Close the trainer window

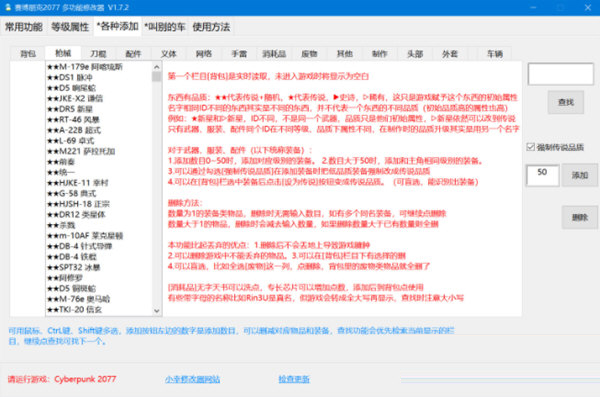click(x=588, y=8)
